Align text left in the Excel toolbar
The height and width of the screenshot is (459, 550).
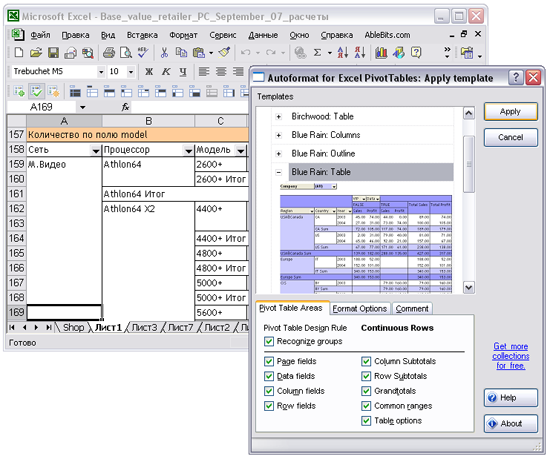204,72
